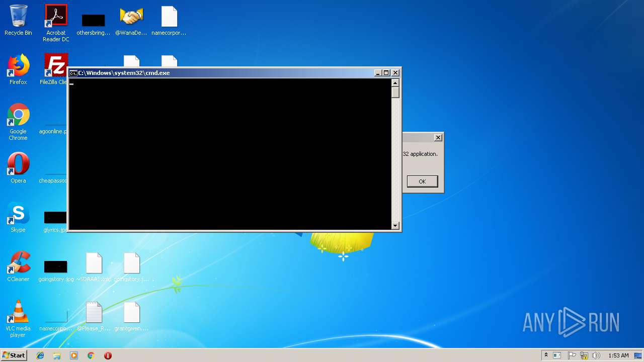Viewport: 644px width, 362px height.
Task: Open the 1:53 AM system clock
Action: [618, 355]
